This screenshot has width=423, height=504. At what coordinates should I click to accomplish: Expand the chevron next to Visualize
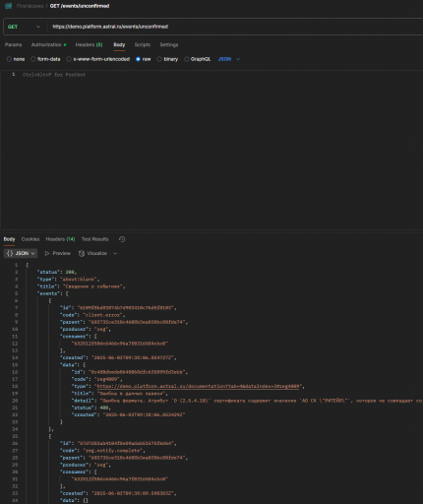115,253
